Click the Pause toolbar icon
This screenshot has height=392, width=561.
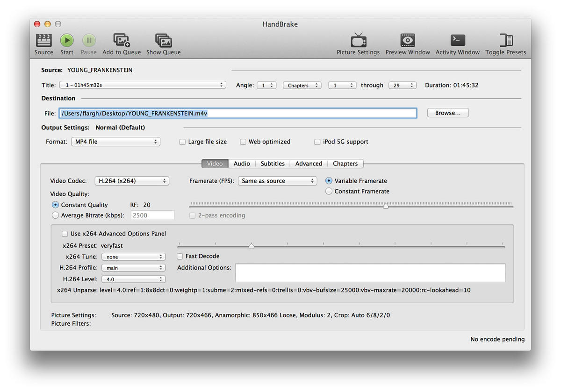click(89, 40)
